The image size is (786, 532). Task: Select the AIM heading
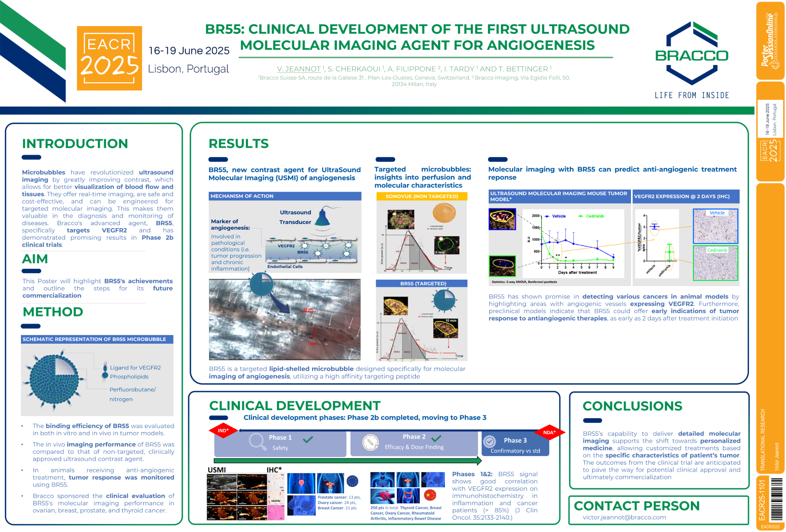click(35, 259)
